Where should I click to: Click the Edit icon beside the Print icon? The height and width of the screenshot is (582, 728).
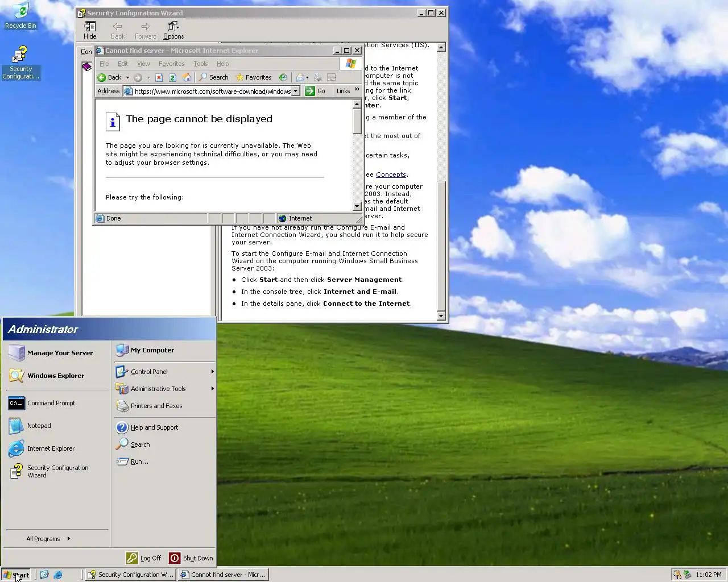332,77
